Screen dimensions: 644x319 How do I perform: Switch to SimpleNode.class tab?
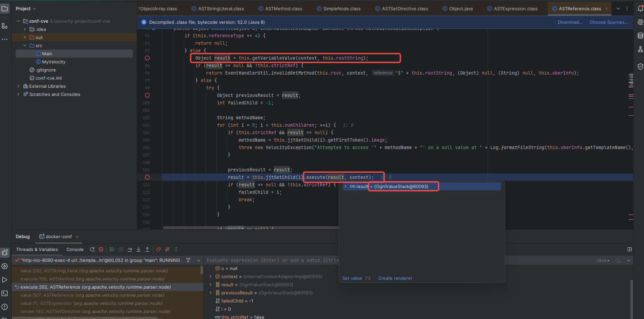point(338,8)
